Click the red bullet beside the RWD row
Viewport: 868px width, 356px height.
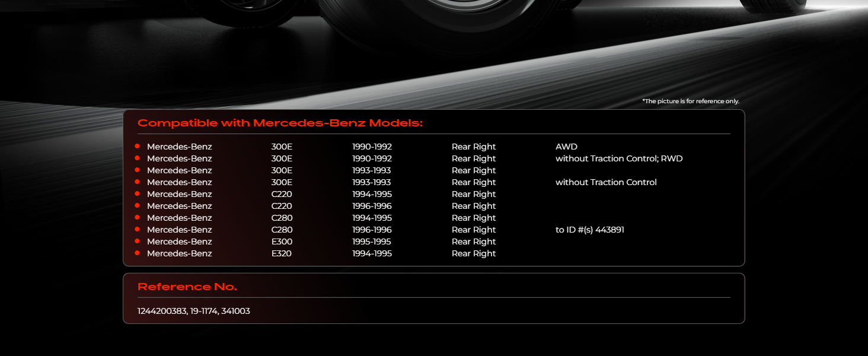click(x=137, y=158)
